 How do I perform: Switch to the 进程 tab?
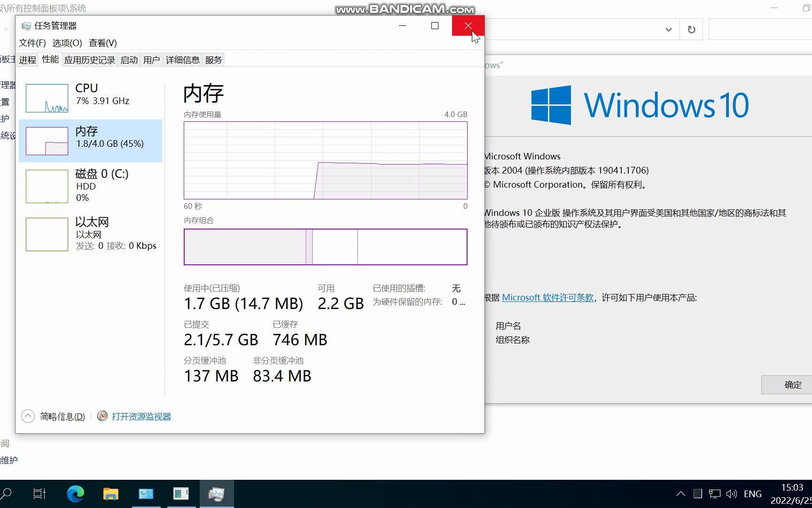pyautogui.click(x=27, y=59)
